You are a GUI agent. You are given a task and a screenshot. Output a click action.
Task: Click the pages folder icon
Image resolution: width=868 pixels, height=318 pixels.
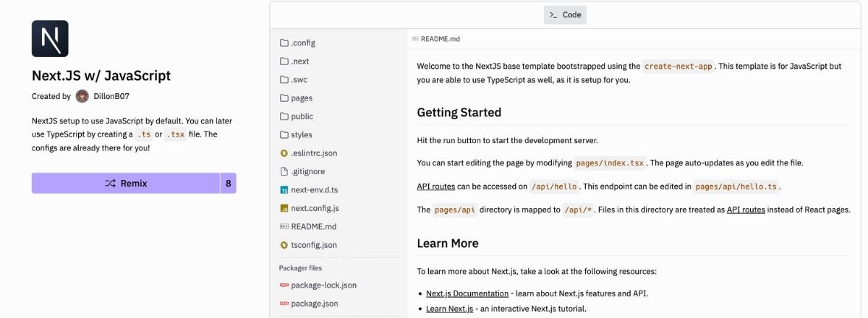(284, 98)
